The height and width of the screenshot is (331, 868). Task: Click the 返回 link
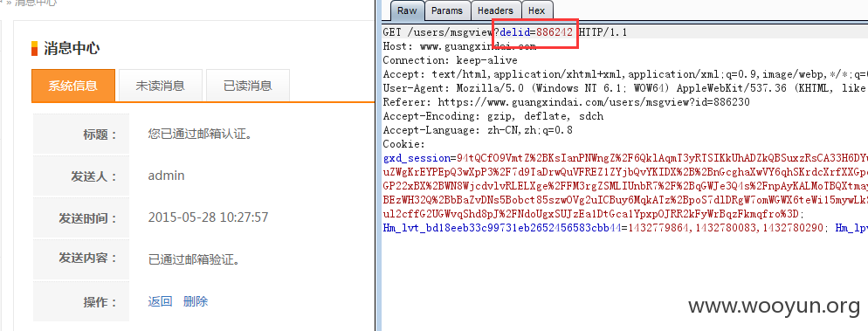pos(160,301)
